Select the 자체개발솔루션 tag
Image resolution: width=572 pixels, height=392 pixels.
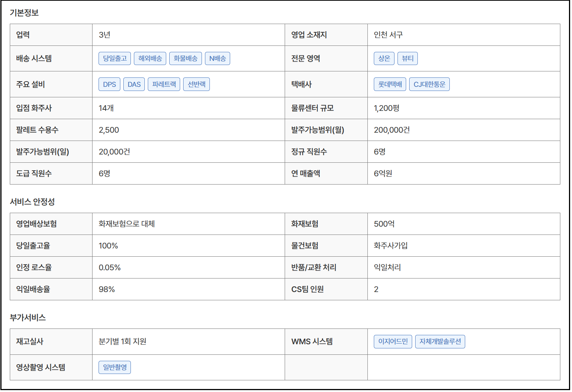tap(440, 342)
